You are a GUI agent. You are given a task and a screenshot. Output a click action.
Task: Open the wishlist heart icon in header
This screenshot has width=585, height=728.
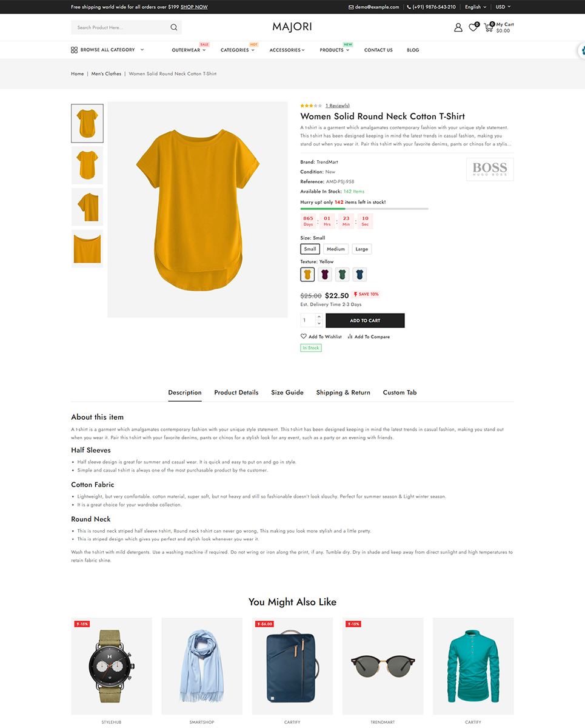473,27
